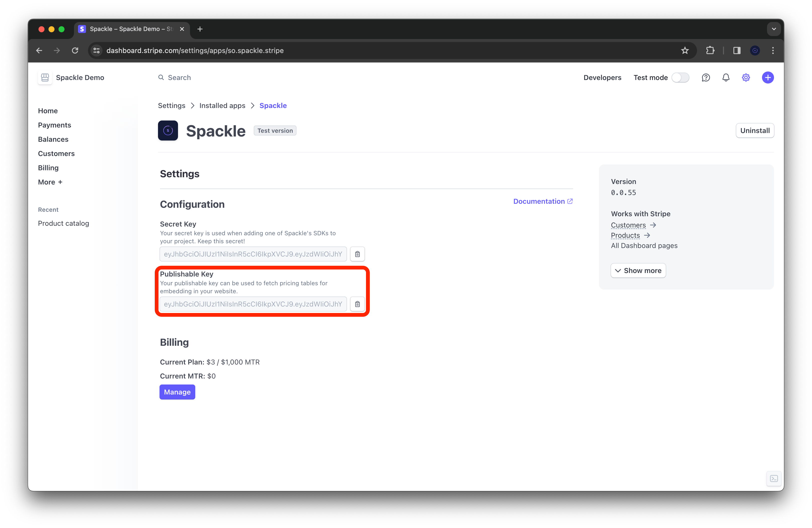The width and height of the screenshot is (812, 528).
Task: Go forward in browser history
Action: tap(57, 50)
